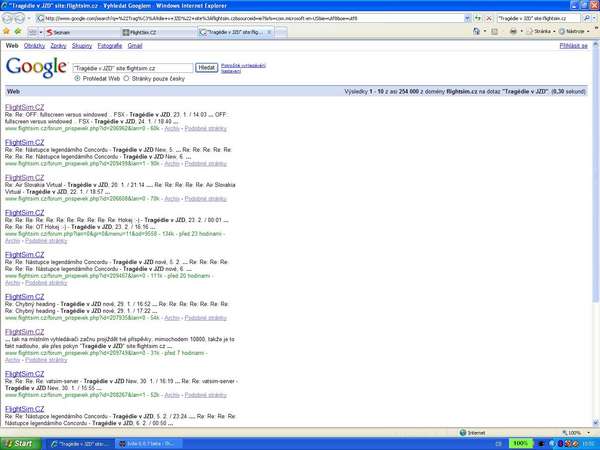Expand the tab list dropdown arrow
This screenshot has height=450, width=600.
pyautogui.click(x=41, y=32)
